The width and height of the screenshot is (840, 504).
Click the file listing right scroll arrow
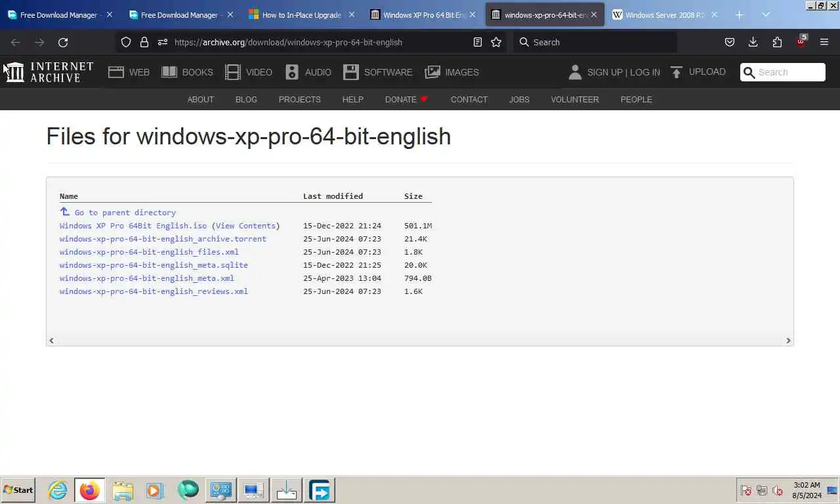coord(788,340)
